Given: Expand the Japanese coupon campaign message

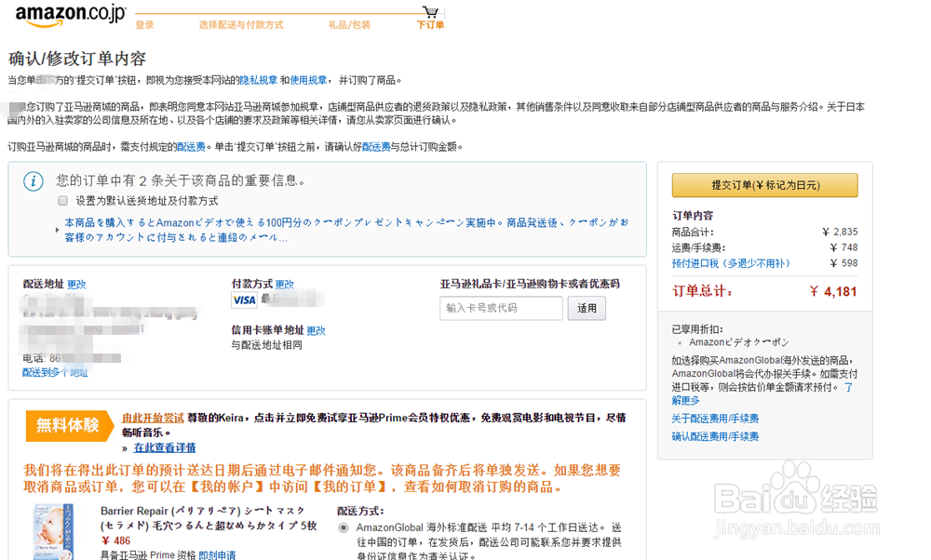Looking at the screenshot, I should click(346, 230).
